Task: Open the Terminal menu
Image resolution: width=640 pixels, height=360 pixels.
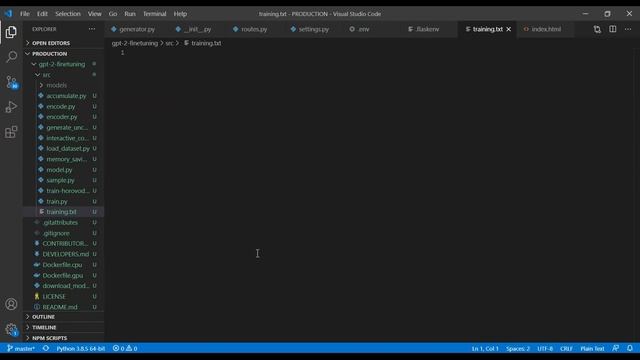Action: (155, 14)
